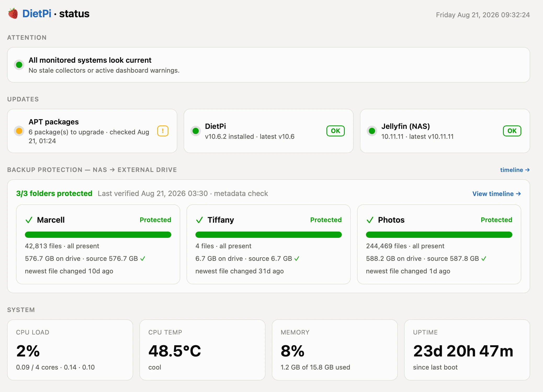Click '0.09 / 4 cores' load averages
543x392 pixels.
click(55, 367)
